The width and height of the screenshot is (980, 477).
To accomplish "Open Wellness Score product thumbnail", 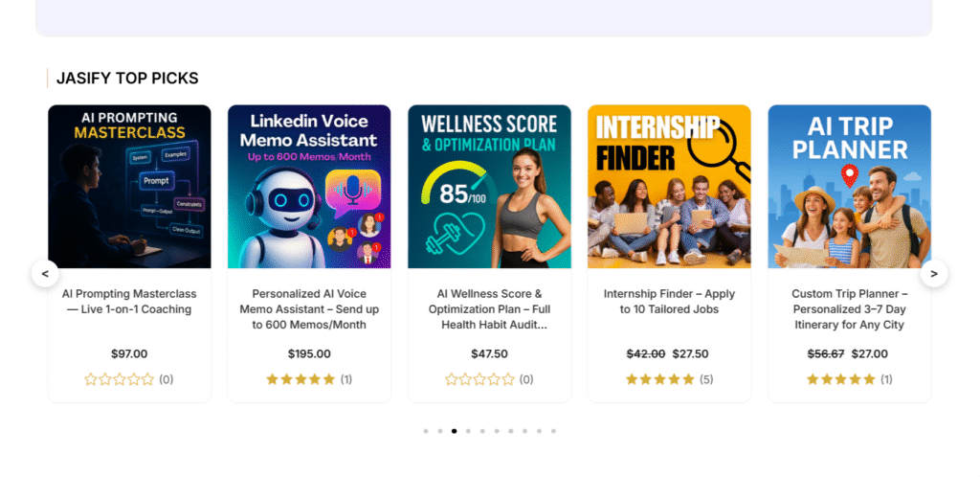I will [x=489, y=187].
